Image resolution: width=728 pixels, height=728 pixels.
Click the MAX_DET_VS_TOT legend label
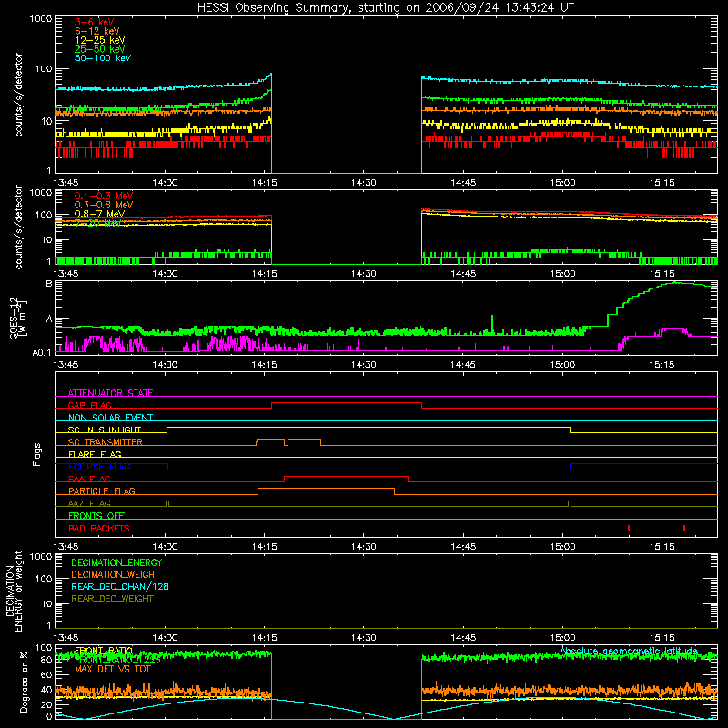(112, 669)
